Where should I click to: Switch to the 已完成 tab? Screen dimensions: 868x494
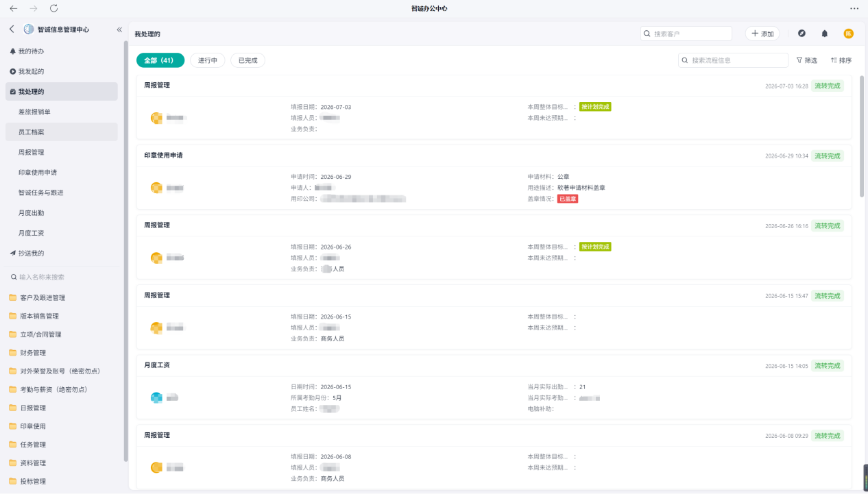tap(248, 60)
